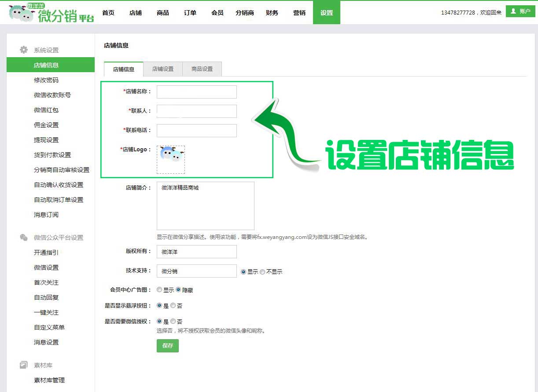538x392 pixels.
Task: Open the 订单 top menu
Action: coord(190,13)
